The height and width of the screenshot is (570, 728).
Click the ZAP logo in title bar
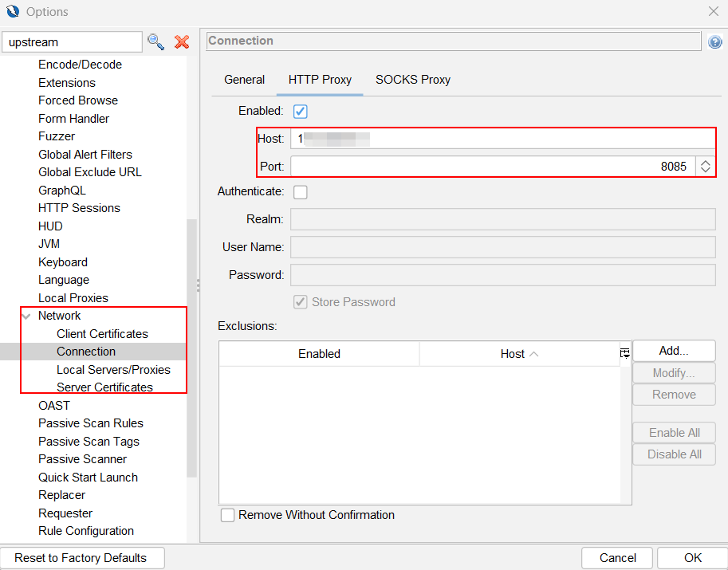(13, 11)
